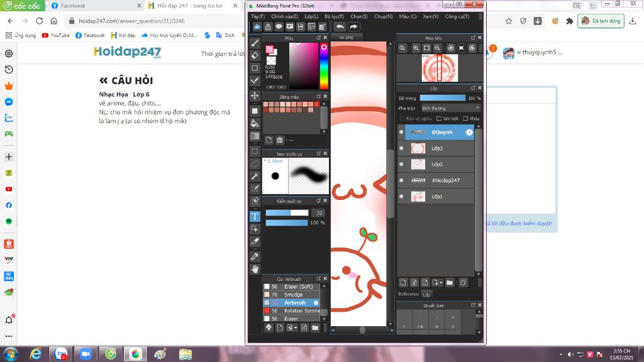The width and height of the screenshot is (644, 362).
Task: Adjust the Độ trong layer opacity slider
Action: pyautogui.click(x=442, y=98)
